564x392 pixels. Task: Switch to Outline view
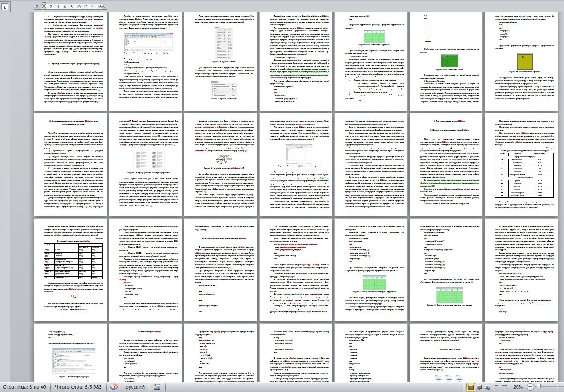tap(496, 387)
